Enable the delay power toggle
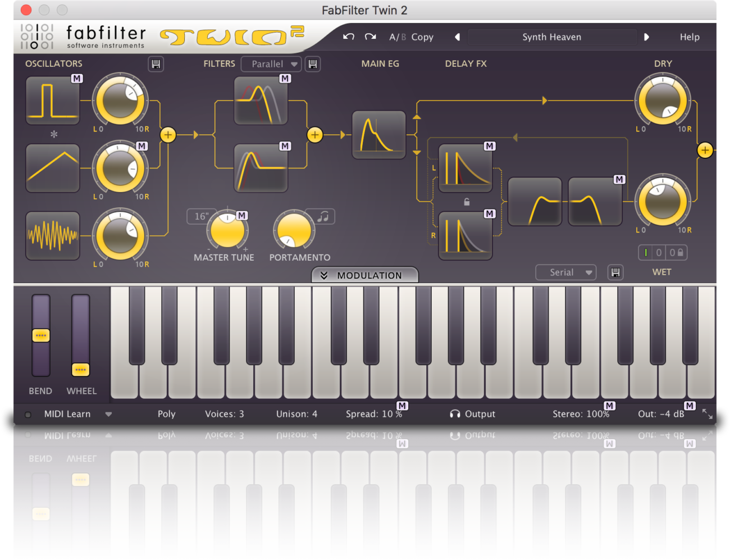Viewport: 730px width, 560px height. (x=646, y=253)
